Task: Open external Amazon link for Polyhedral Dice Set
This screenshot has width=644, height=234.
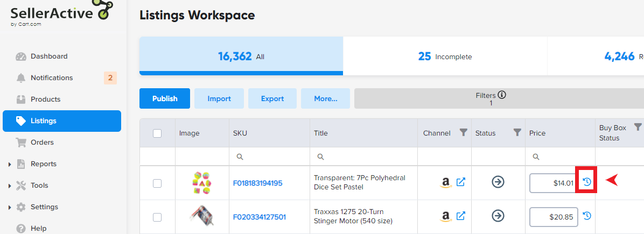Action: 460,182
